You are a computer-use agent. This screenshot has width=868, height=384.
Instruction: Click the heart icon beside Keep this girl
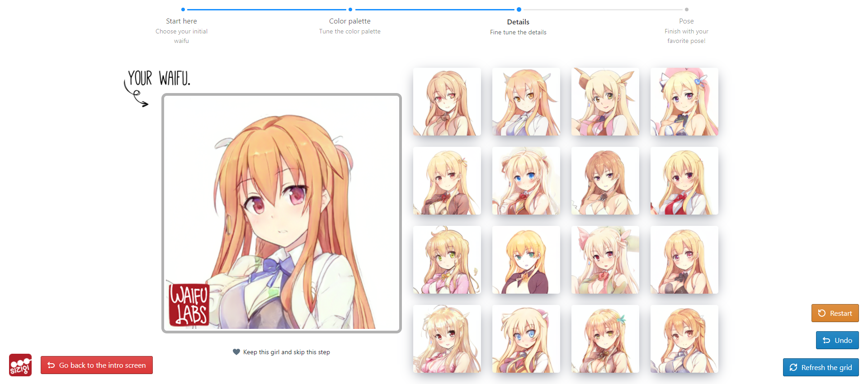[236, 352]
